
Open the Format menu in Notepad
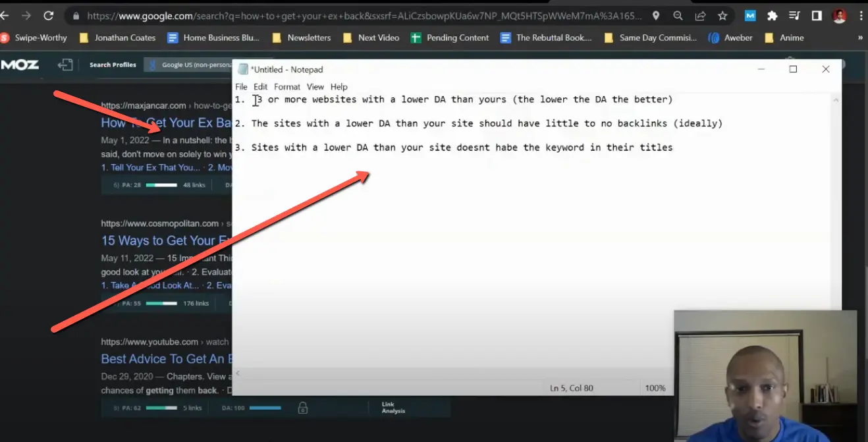pos(286,86)
